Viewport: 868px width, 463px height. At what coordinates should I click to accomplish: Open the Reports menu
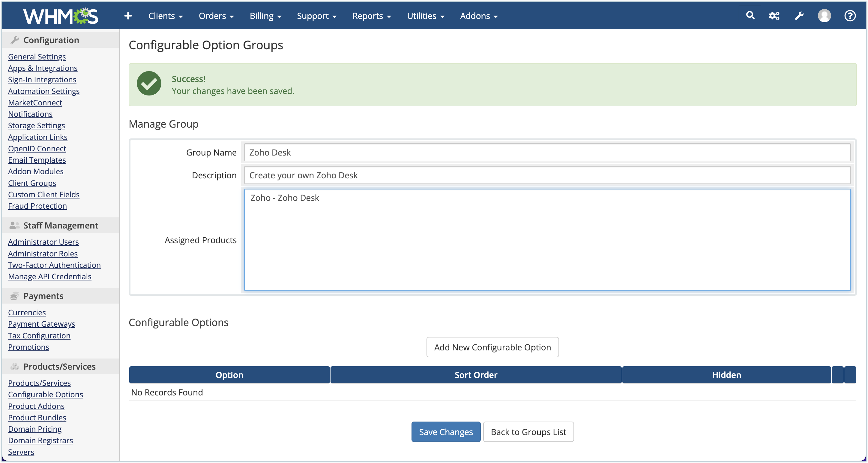coord(371,16)
